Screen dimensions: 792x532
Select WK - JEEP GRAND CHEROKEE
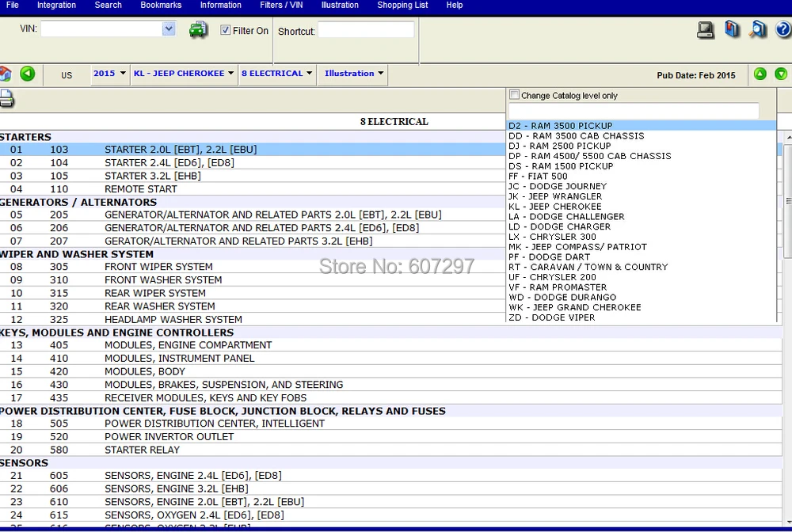[641, 307]
